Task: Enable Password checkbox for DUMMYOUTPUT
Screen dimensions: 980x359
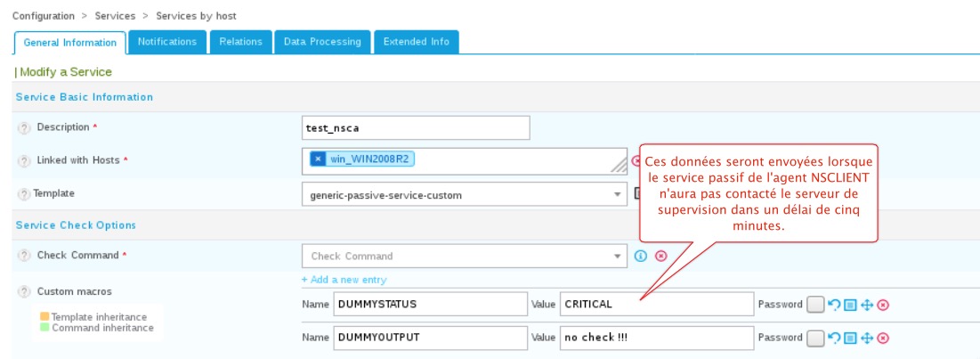Action: (x=814, y=338)
